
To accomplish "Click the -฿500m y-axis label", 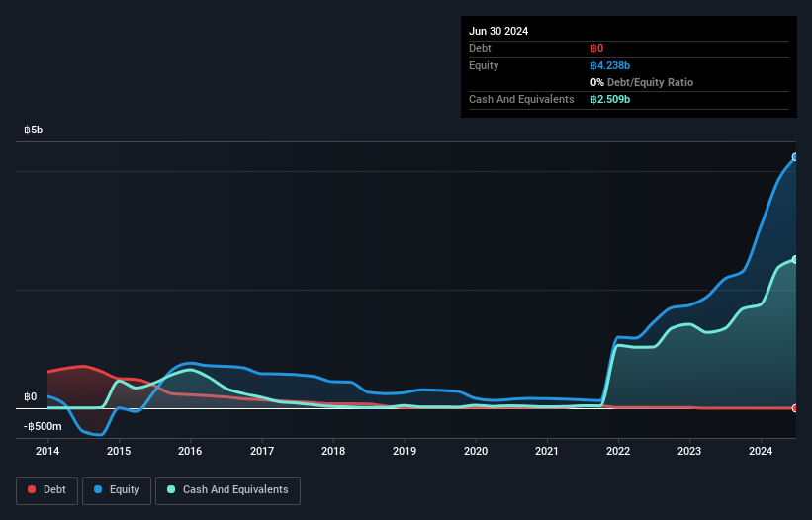I will tap(43, 426).
